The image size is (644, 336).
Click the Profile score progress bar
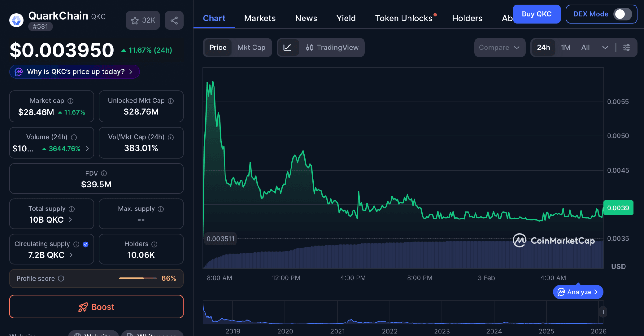(138, 278)
